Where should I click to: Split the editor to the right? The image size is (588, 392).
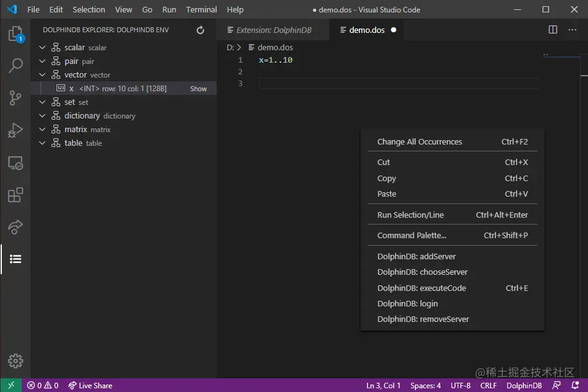553,30
